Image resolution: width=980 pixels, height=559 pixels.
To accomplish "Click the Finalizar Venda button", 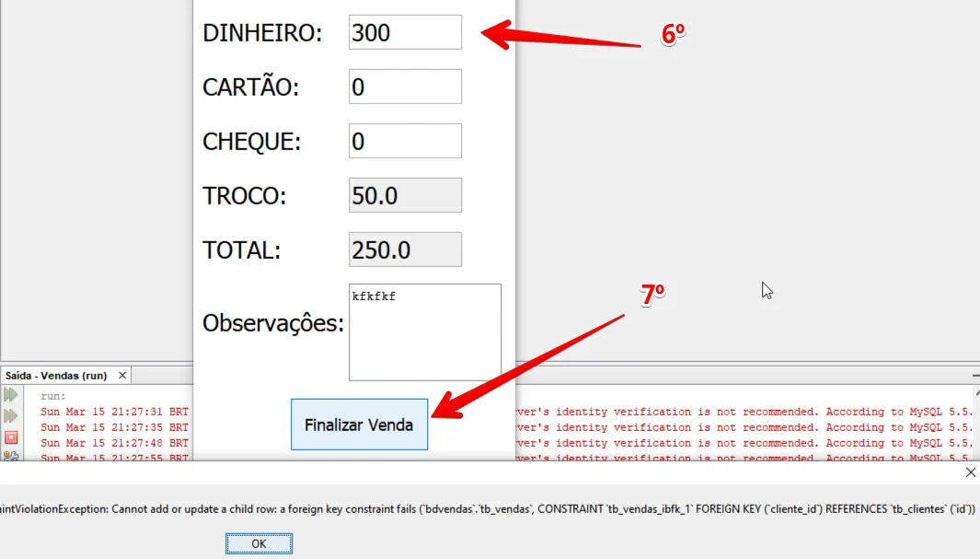I will (360, 425).
